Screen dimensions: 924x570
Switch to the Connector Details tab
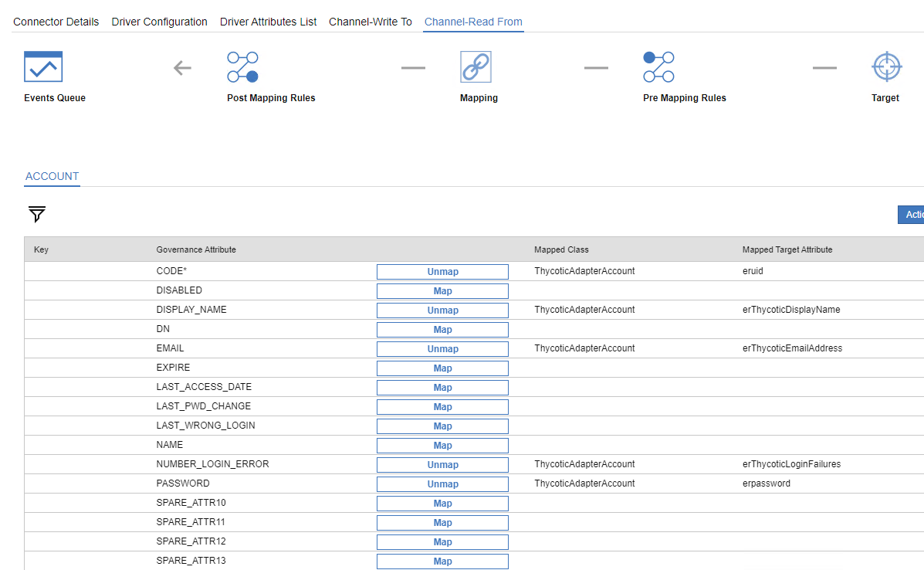click(x=56, y=22)
